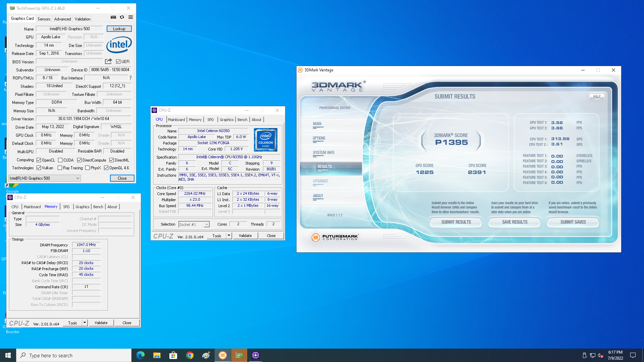The height and width of the screenshot is (362, 644).
Task: Click the Intel logo in GPU-Z
Action: (119, 45)
